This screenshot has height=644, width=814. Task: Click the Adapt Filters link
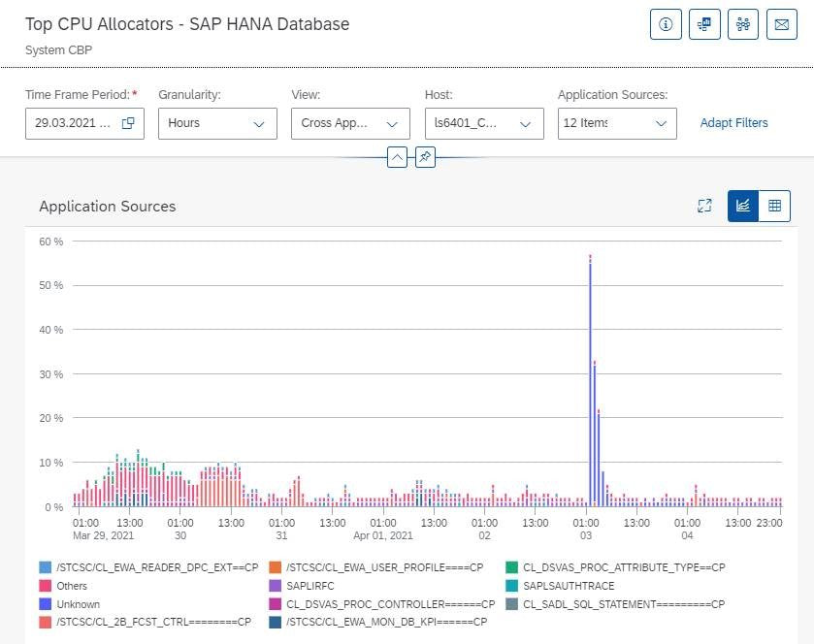tap(733, 123)
